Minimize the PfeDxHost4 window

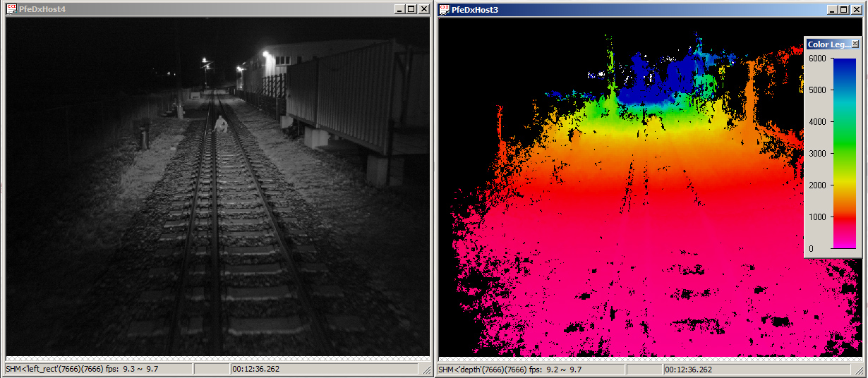pyautogui.click(x=399, y=9)
